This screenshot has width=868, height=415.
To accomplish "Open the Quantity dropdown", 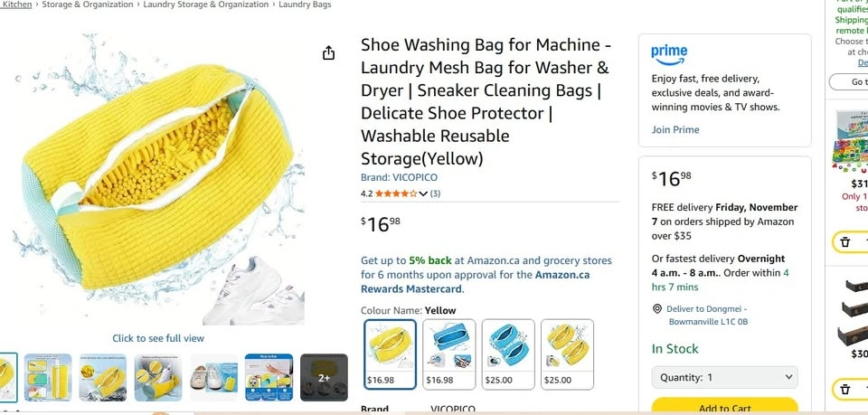I will pyautogui.click(x=725, y=377).
